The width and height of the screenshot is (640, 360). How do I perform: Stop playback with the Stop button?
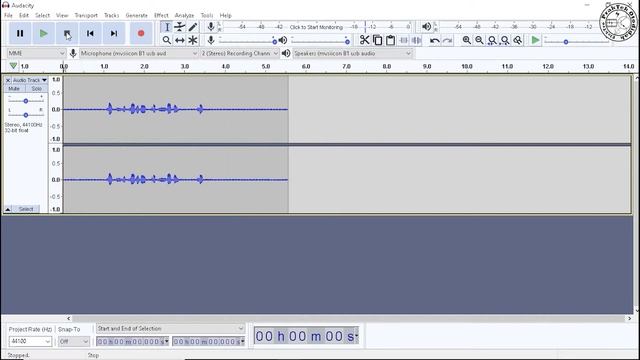[x=67, y=33]
